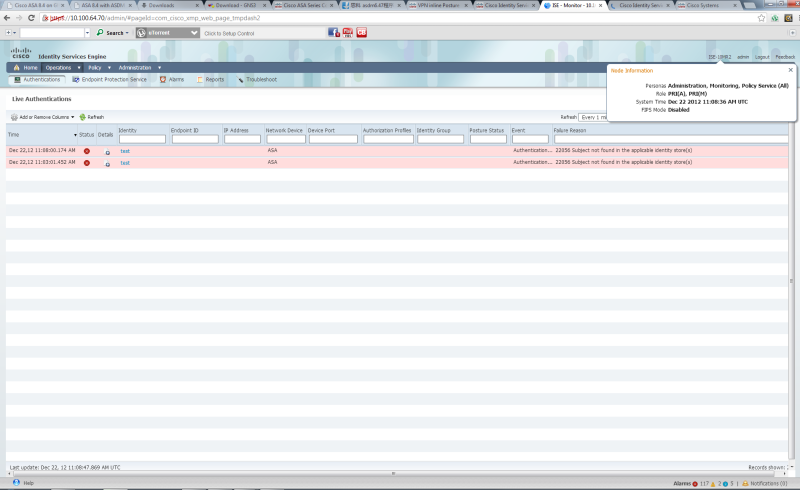Switch to the Download - GNS3 browser tab
800x490 pixels.
click(237, 5)
